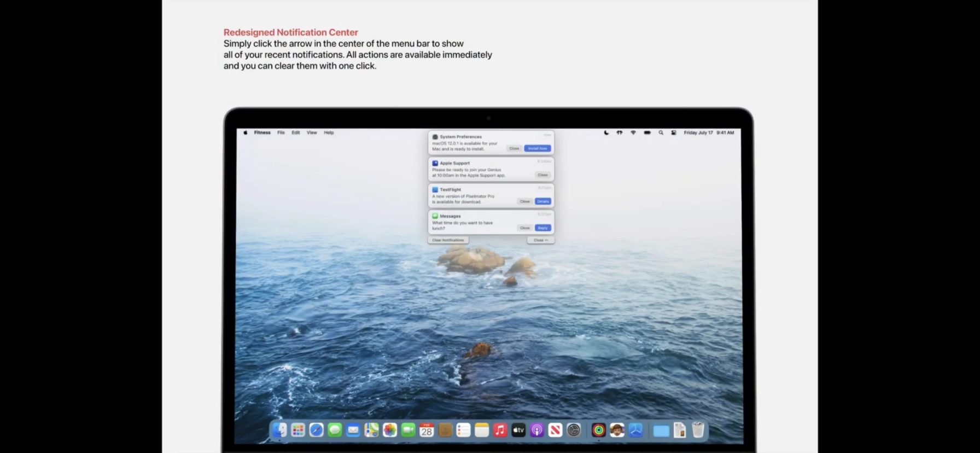Click the battery status menu
Image resolution: width=980 pixels, height=453 pixels.
tap(647, 132)
